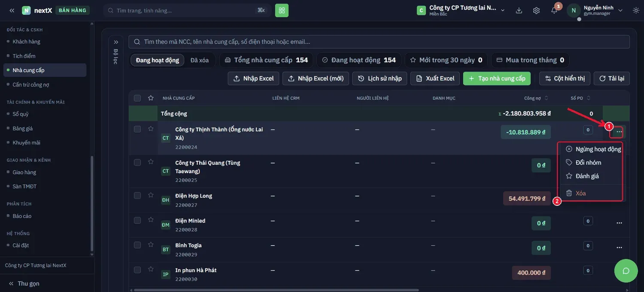Viewport: 644px width, 292px height.
Task: Check the Điện Minled row checkbox
Action: click(137, 220)
